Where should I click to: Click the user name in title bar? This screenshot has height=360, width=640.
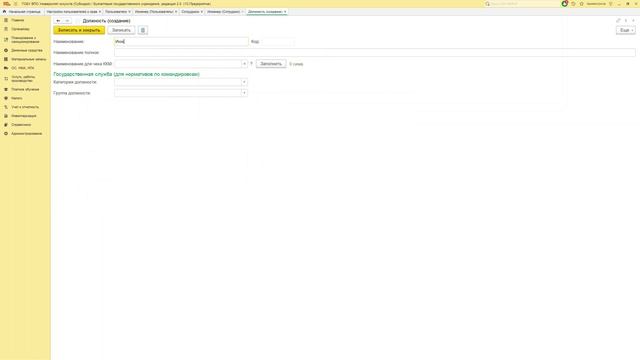(x=596, y=4)
